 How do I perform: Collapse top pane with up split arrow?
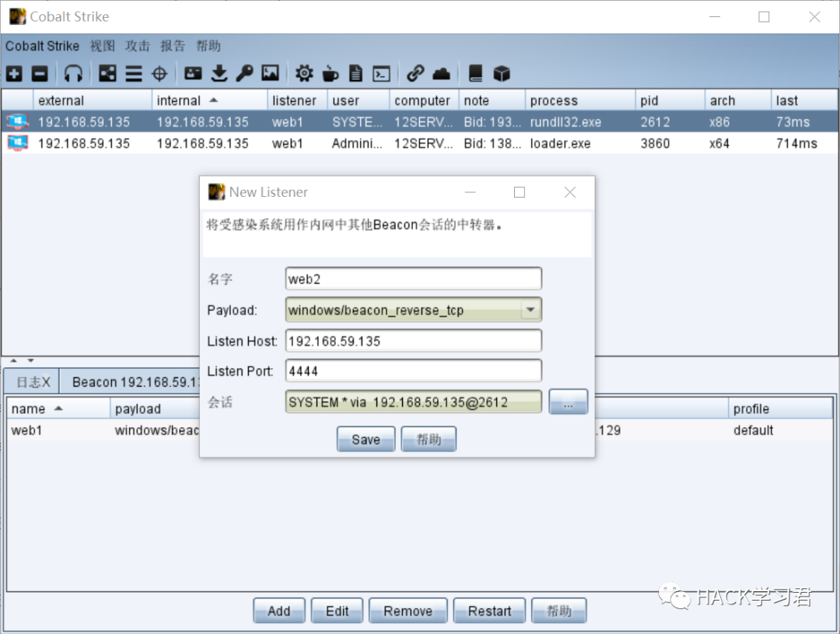point(14,361)
